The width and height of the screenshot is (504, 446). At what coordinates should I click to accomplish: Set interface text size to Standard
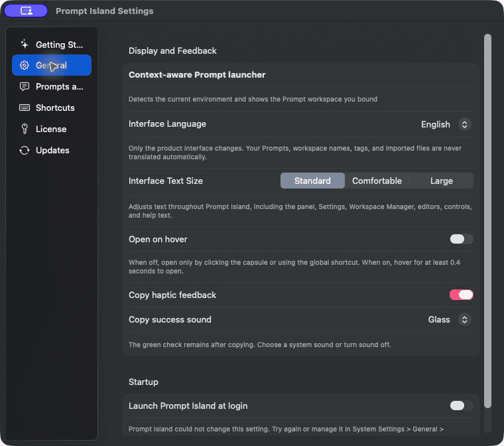pos(312,181)
